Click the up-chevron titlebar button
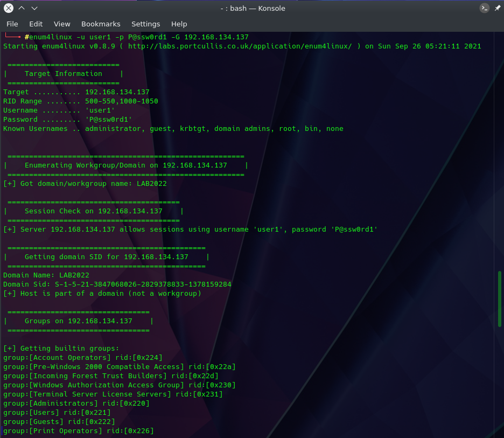The height and width of the screenshot is (438, 504). (x=22, y=8)
